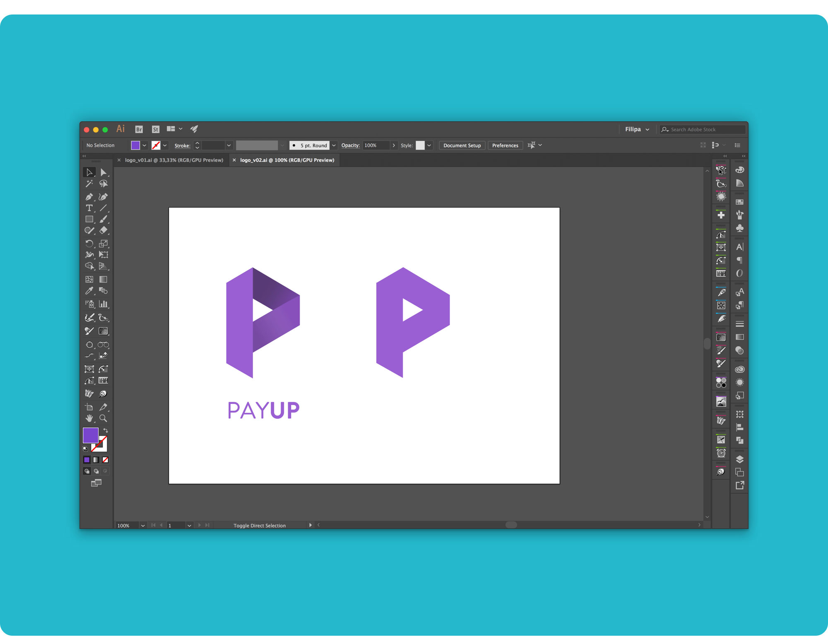The image size is (828, 644).
Task: Swap fill and stroke colors
Action: click(x=106, y=431)
